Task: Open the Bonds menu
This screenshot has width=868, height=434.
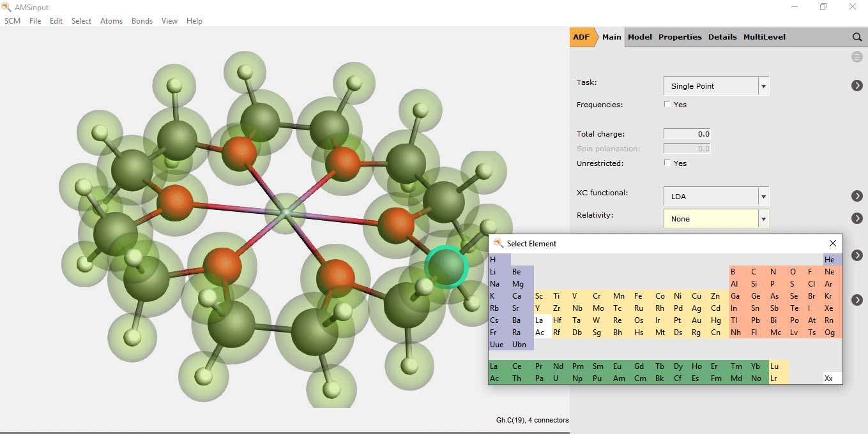Action: [142, 21]
